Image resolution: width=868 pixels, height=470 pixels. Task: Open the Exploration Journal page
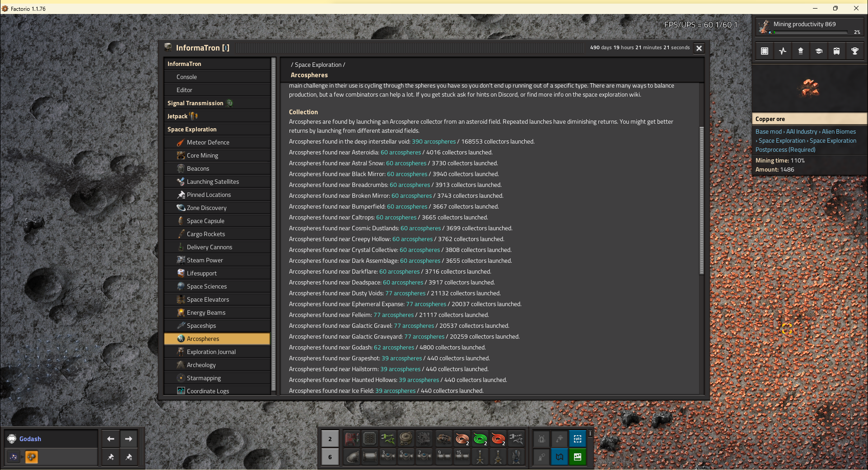click(x=217, y=352)
